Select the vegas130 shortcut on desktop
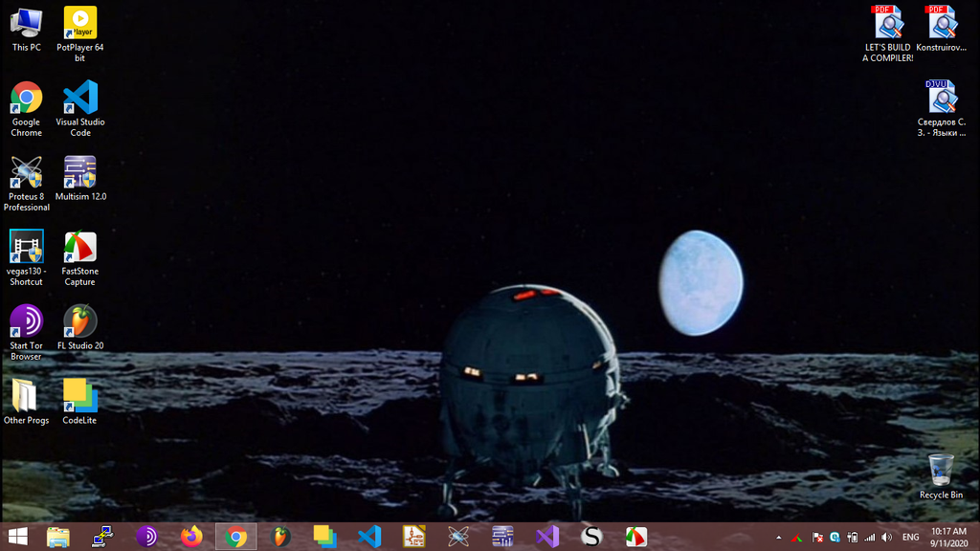Image resolution: width=980 pixels, height=551 pixels. click(x=26, y=258)
